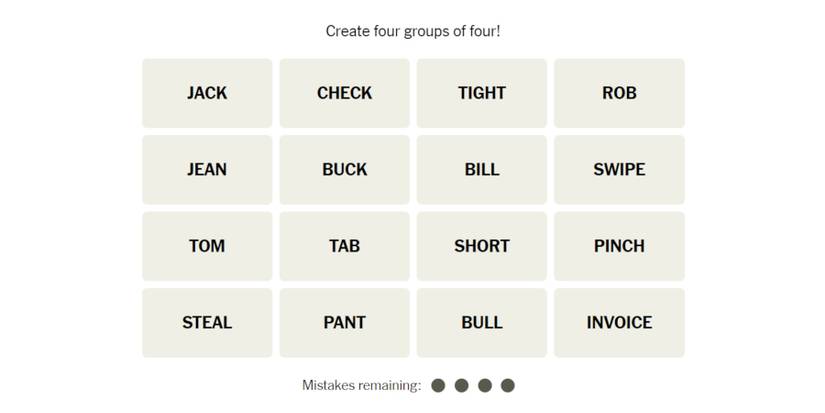Pick the TAB word tile
The width and height of the screenshot is (825, 413).
[344, 246]
